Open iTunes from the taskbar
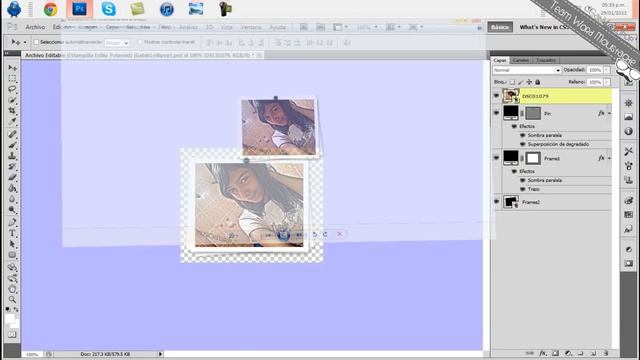The height and width of the screenshot is (360, 640). (x=167, y=9)
